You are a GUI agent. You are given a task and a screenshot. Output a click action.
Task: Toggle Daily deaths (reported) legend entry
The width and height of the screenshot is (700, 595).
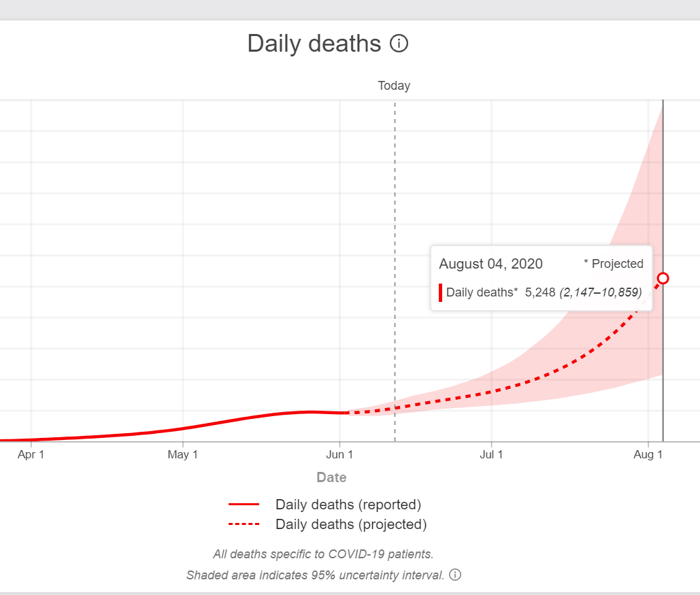pos(325,505)
